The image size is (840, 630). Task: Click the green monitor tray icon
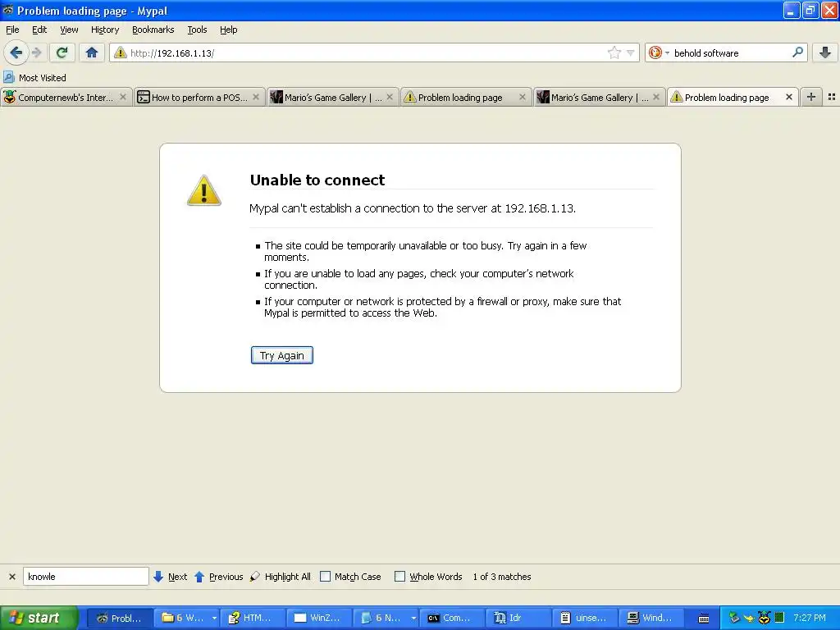[779, 618]
